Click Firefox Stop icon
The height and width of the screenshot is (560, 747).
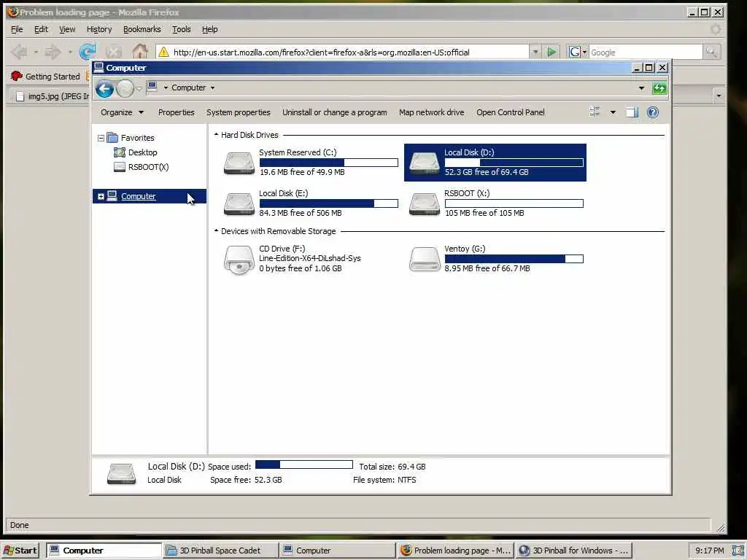(x=113, y=52)
